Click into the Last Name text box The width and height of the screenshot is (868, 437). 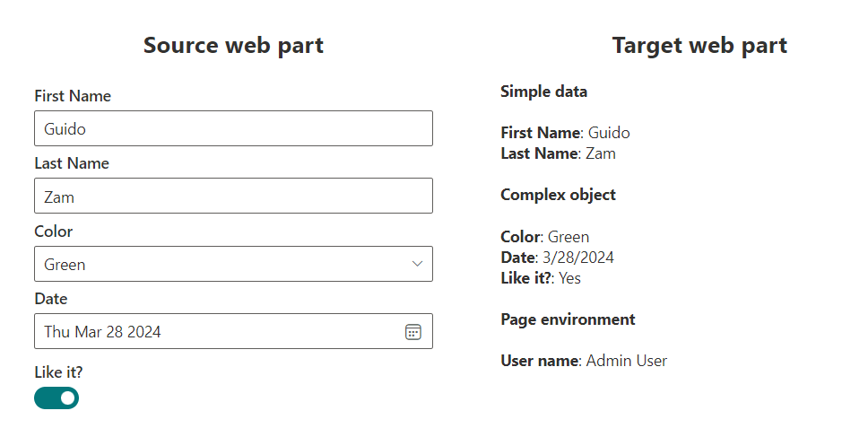click(233, 196)
